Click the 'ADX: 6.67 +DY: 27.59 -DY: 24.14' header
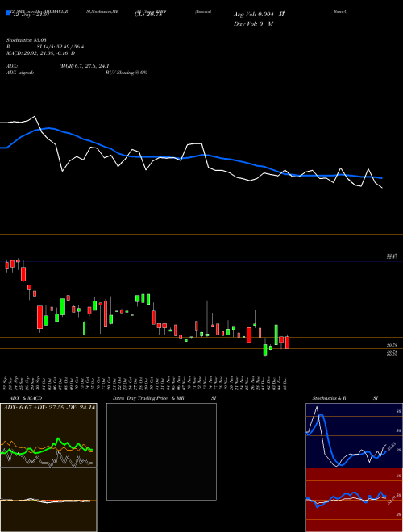The width and height of the screenshot is (403, 532). point(49,408)
